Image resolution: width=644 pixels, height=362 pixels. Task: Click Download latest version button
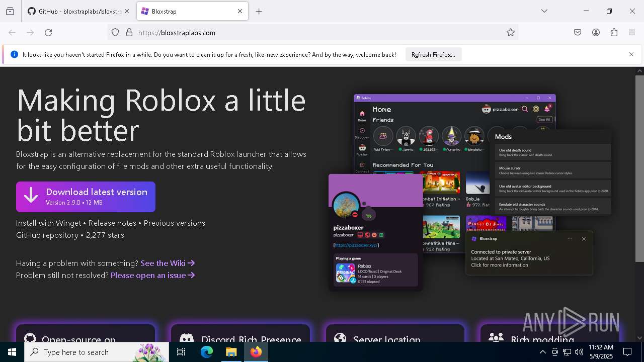86,197
